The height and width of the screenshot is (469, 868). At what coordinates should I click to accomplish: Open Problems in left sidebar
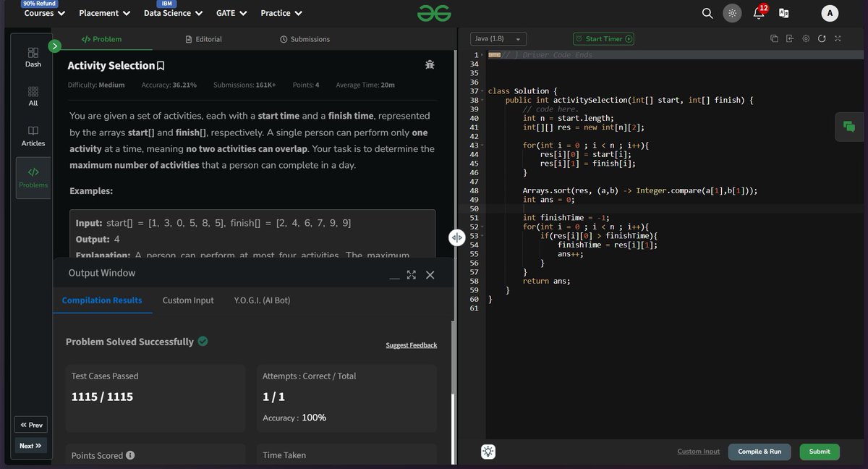(x=33, y=178)
